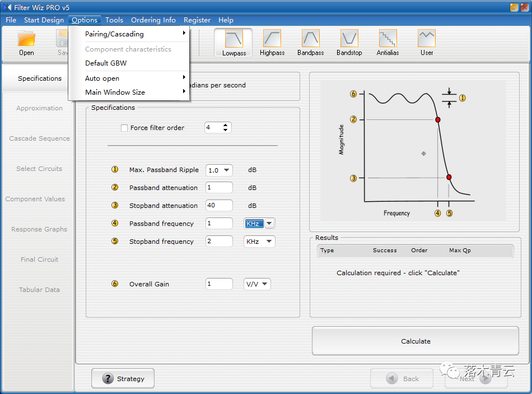Image resolution: width=532 pixels, height=394 pixels.
Task: Click the Passband attenuation input field
Action: coord(219,188)
